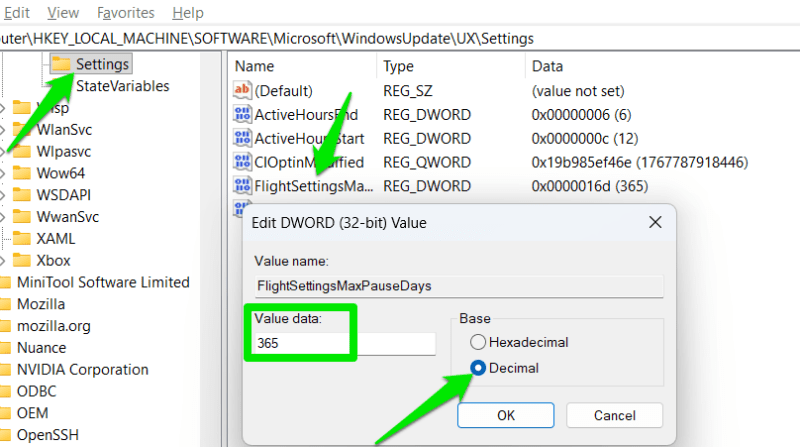Click the OpenSSH folder icon
The image size is (800, 447).
point(5,435)
